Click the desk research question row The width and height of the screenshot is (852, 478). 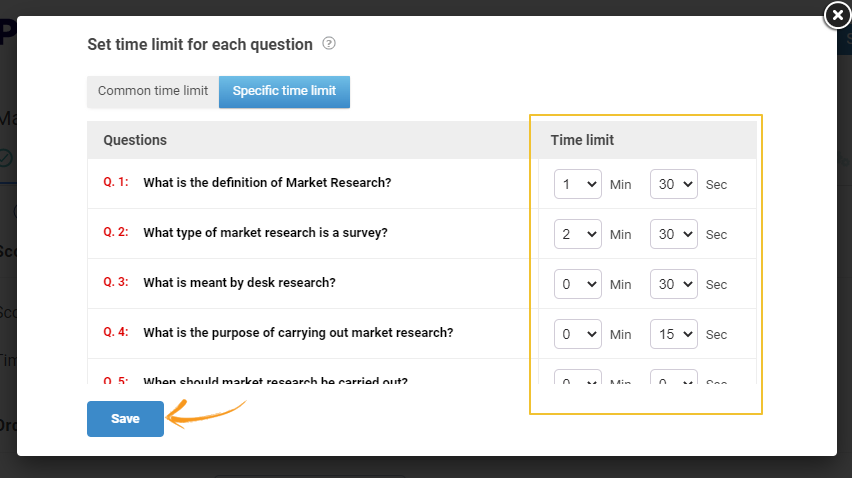(x=239, y=283)
